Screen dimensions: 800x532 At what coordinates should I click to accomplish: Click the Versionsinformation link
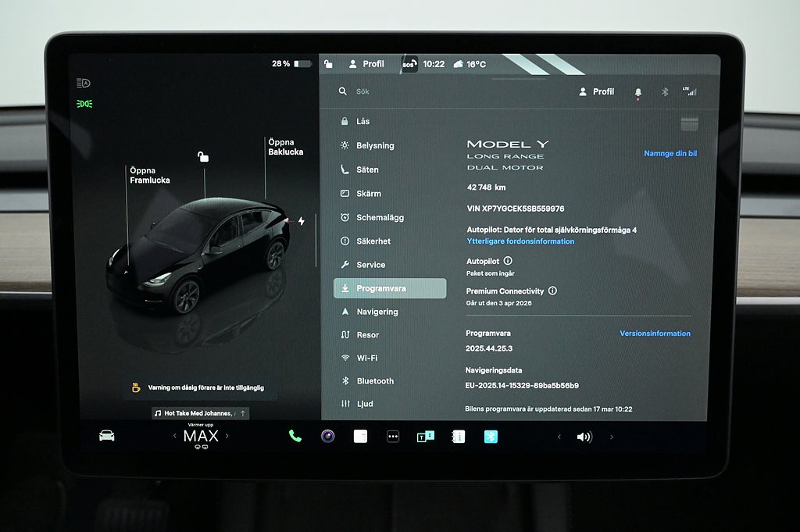(655, 334)
